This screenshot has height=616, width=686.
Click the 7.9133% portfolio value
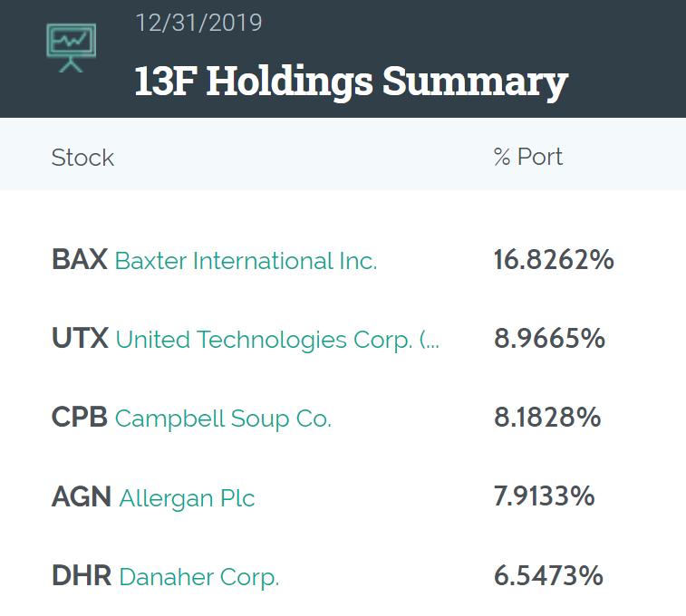(545, 496)
